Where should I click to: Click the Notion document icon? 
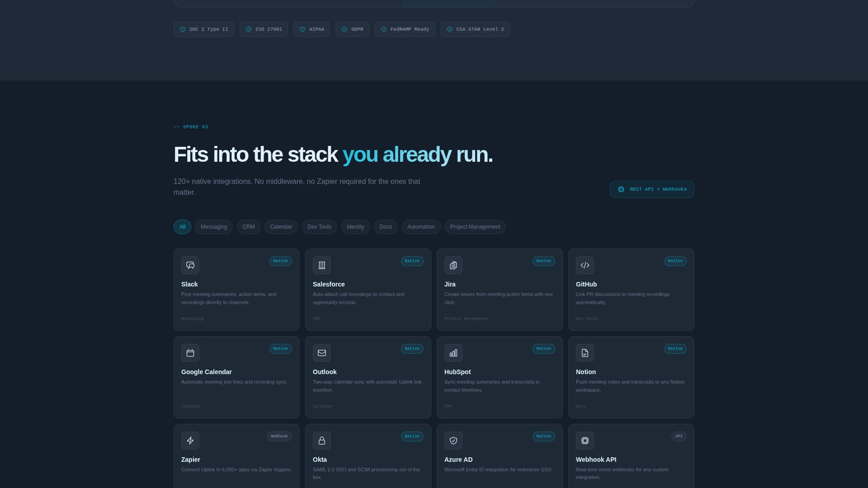tap(585, 353)
